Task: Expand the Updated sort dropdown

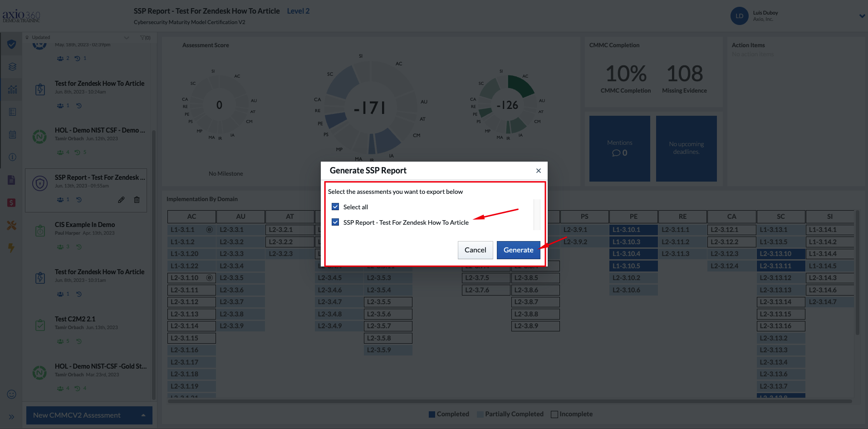Action: pyautogui.click(x=127, y=38)
